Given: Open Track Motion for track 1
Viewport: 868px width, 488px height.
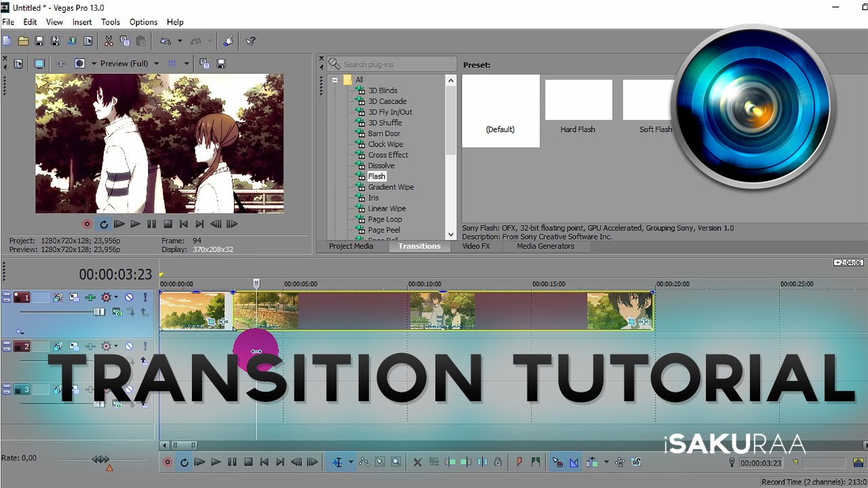Looking at the screenshot, I should tap(74, 298).
